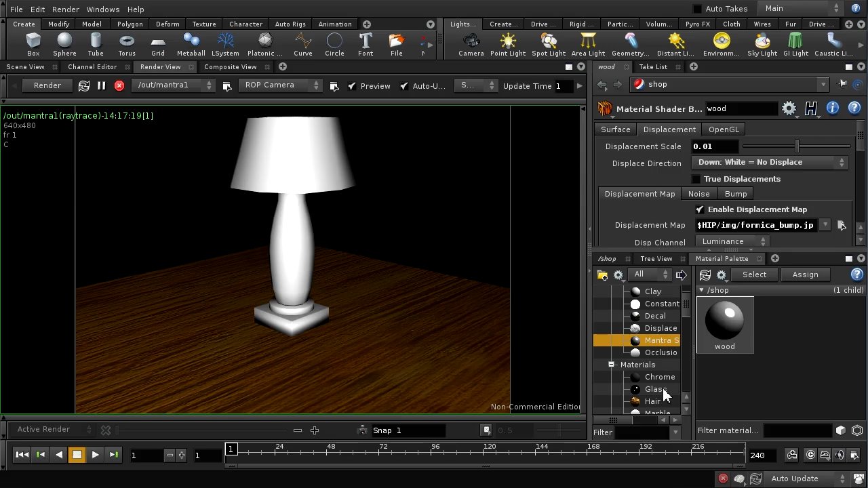The image size is (868, 488).
Task: Open the Displace Direction dropdown
Action: pos(770,163)
